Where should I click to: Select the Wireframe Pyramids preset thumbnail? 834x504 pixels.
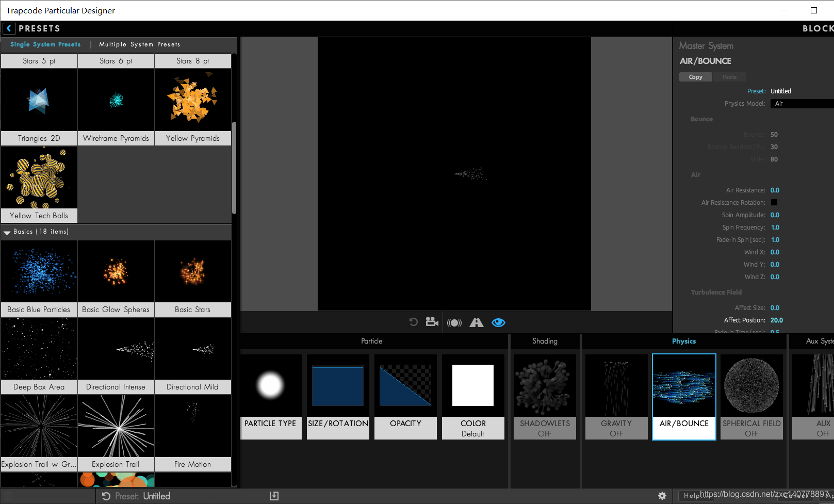(x=116, y=107)
